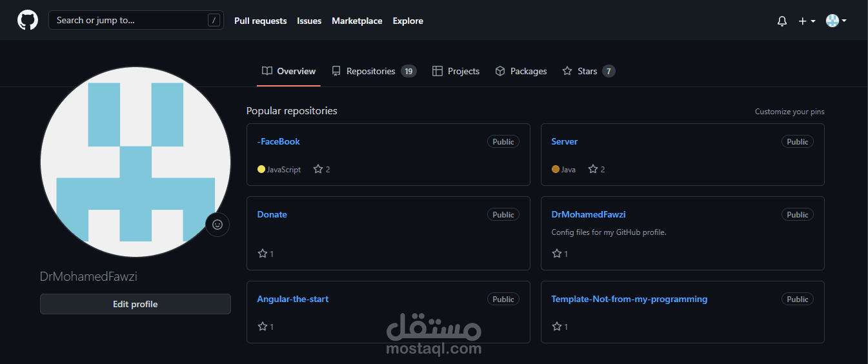This screenshot has height=364, width=868.
Task: Focus the Search or jump to field
Action: click(136, 20)
